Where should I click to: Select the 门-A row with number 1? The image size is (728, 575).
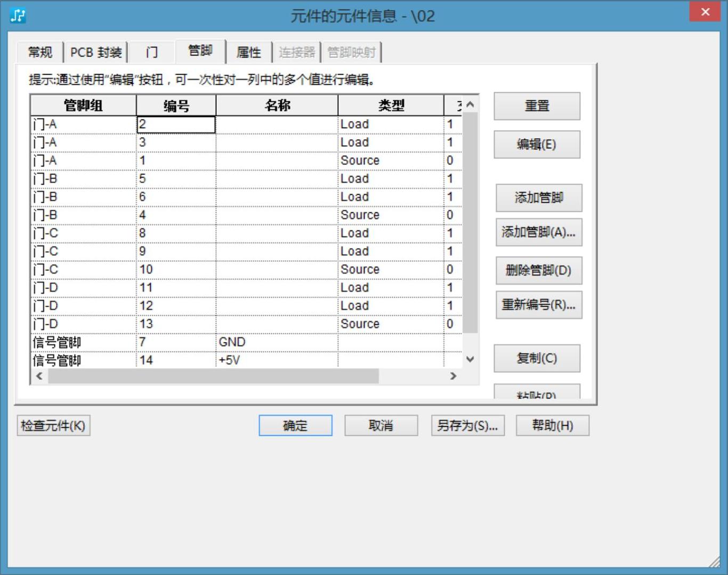(x=246, y=161)
